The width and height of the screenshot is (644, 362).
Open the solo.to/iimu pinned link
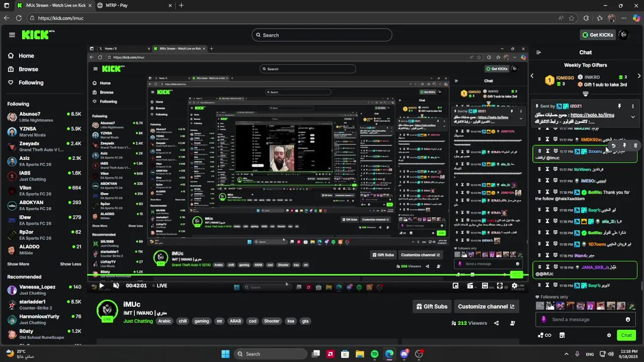point(592,115)
